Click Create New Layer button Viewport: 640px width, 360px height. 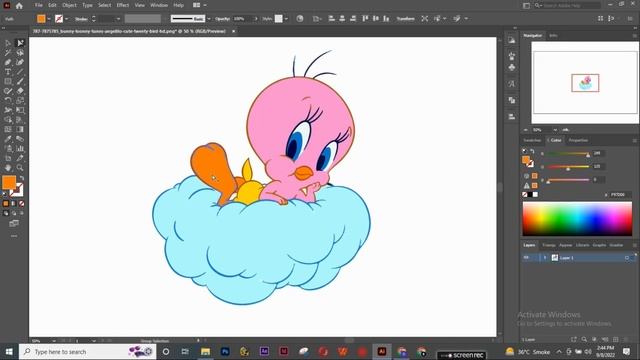(616, 340)
